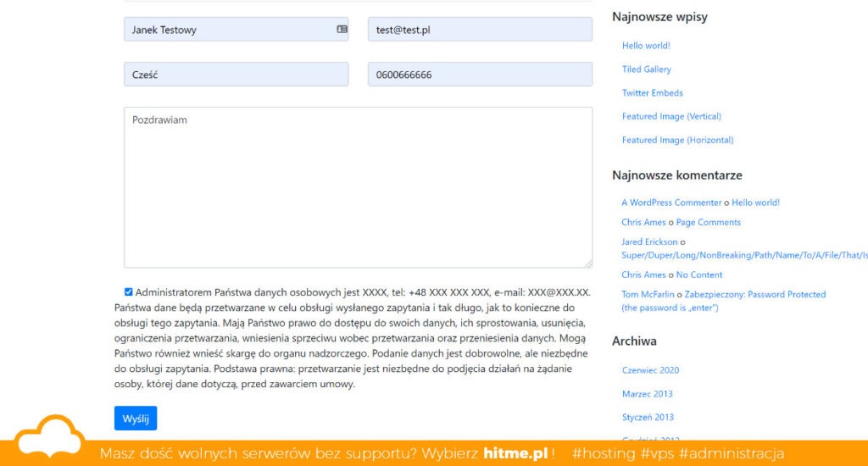Open the Page Comments link
Image resolution: width=868 pixels, height=466 pixels.
[x=708, y=223]
